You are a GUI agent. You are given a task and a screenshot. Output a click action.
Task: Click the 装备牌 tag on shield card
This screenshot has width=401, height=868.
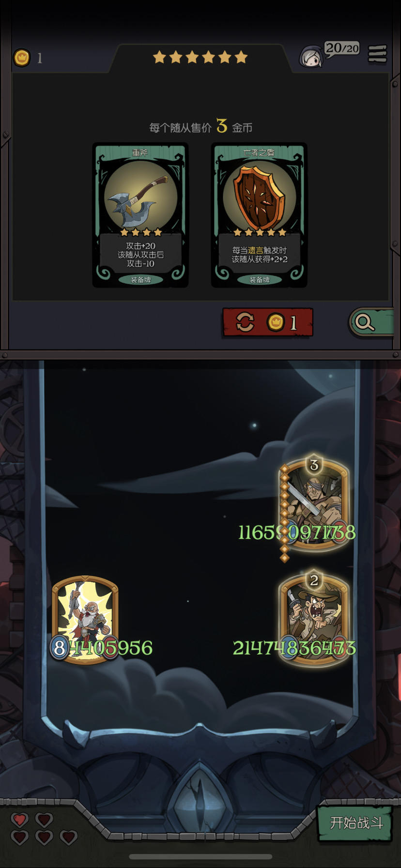coord(259,279)
